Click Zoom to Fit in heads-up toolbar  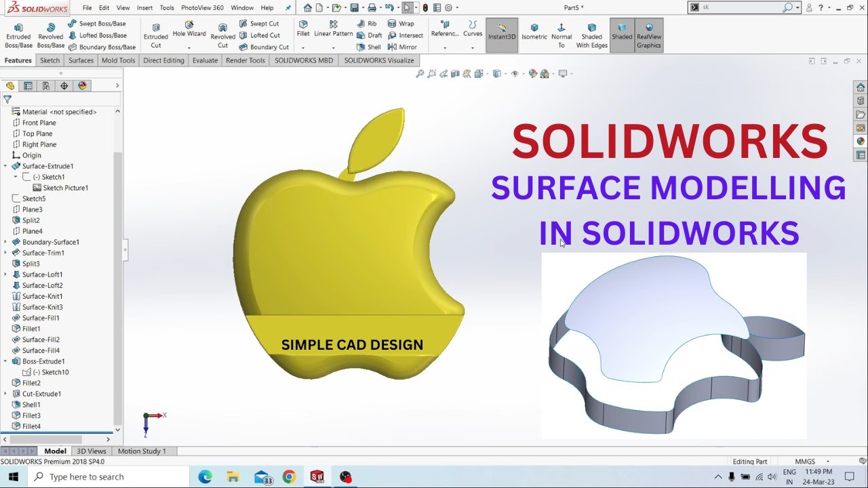[420, 74]
